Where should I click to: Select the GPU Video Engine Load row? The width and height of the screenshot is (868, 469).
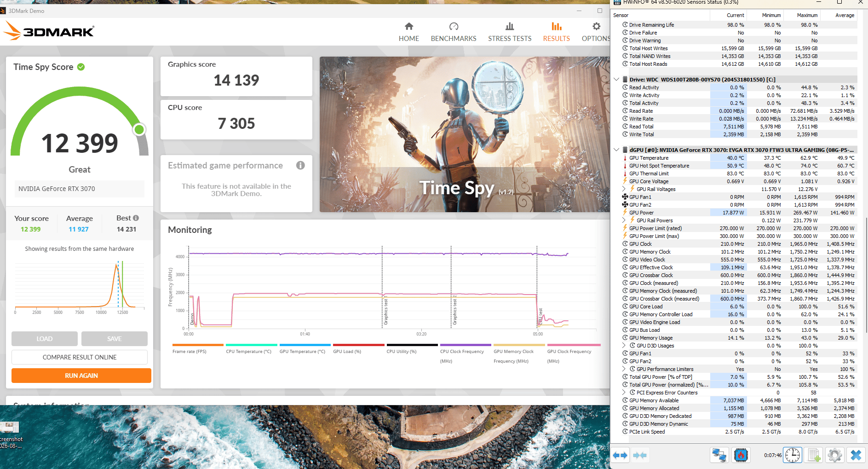pyautogui.click(x=734, y=322)
